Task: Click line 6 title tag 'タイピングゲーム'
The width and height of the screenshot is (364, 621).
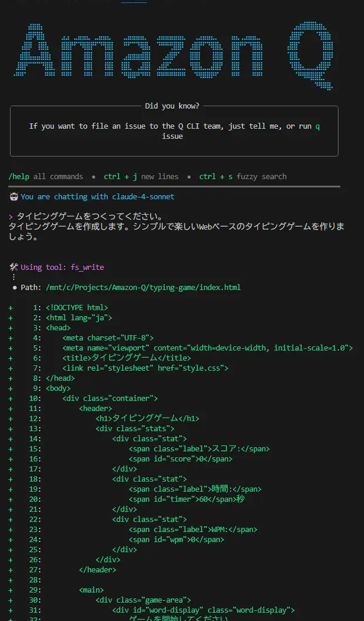Action: click(127, 358)
